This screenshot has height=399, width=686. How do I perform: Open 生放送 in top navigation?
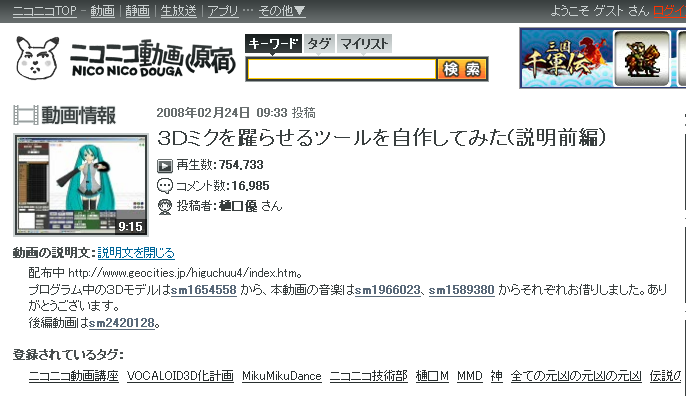178,10
